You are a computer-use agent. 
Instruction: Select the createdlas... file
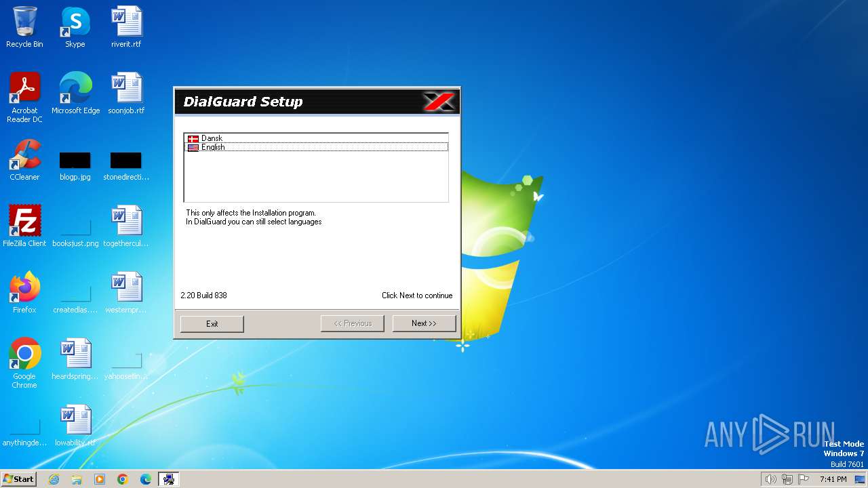[75, 298]
